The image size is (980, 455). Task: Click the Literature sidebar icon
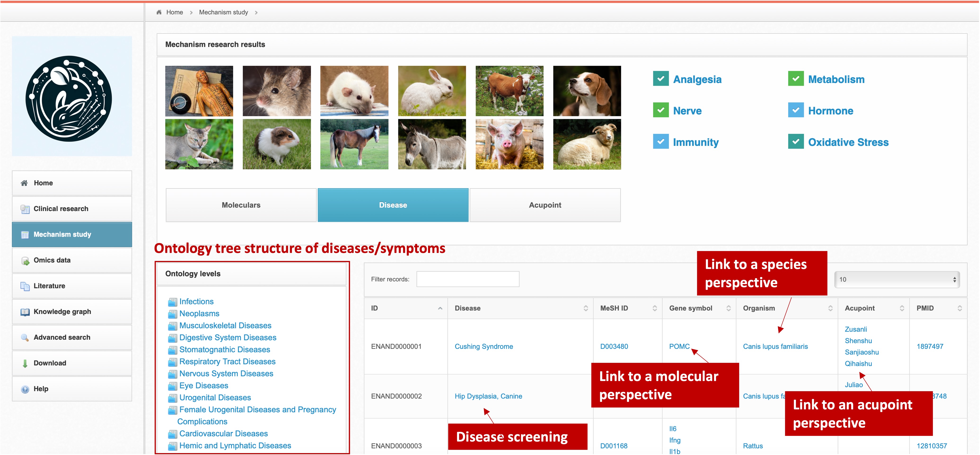(x=25, y=286)
